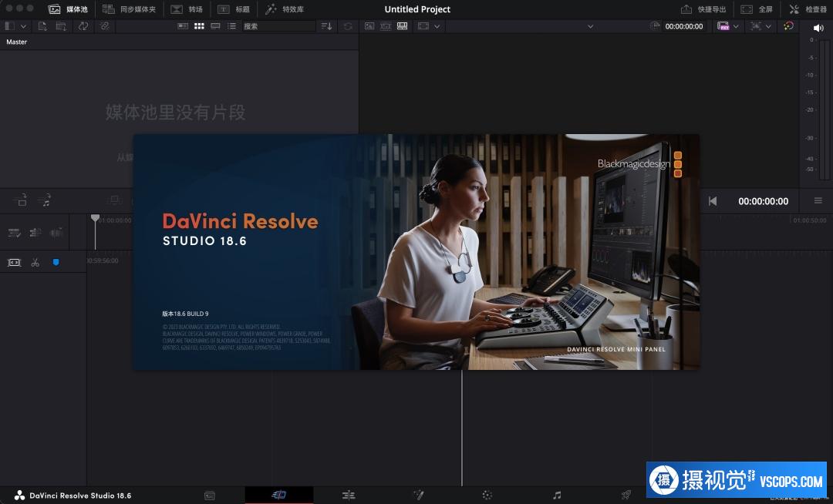The image size is (833, 504).
Task: Select the source tape viewer mode
Action: pos(386,26)
